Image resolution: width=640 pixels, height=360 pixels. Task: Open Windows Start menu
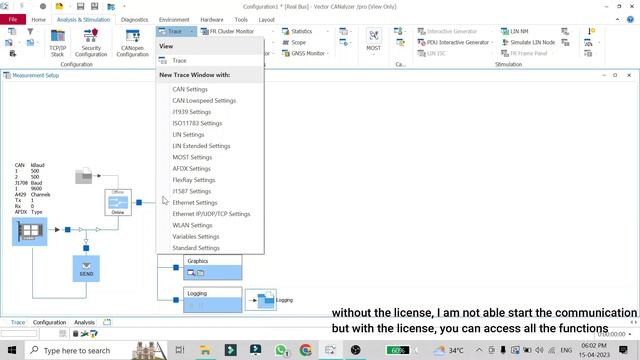12,350
